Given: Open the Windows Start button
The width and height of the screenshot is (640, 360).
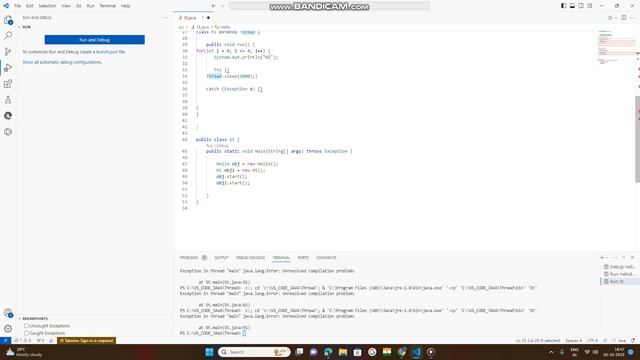Looking at the screenshot, I should coord(209,352).
